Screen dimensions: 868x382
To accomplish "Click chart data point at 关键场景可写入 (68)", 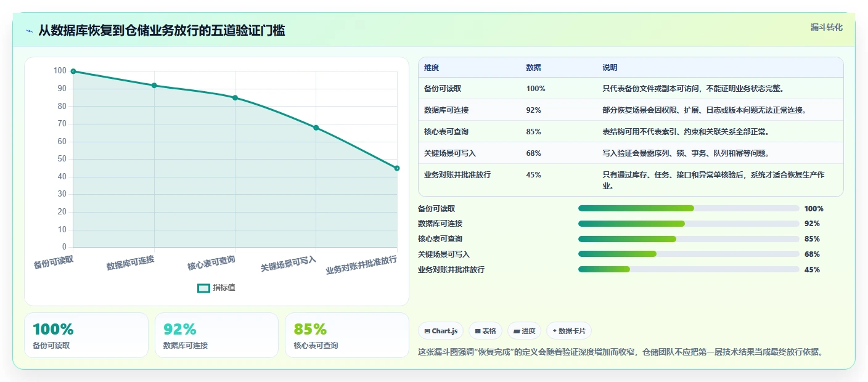I will [x=316, y=128].
